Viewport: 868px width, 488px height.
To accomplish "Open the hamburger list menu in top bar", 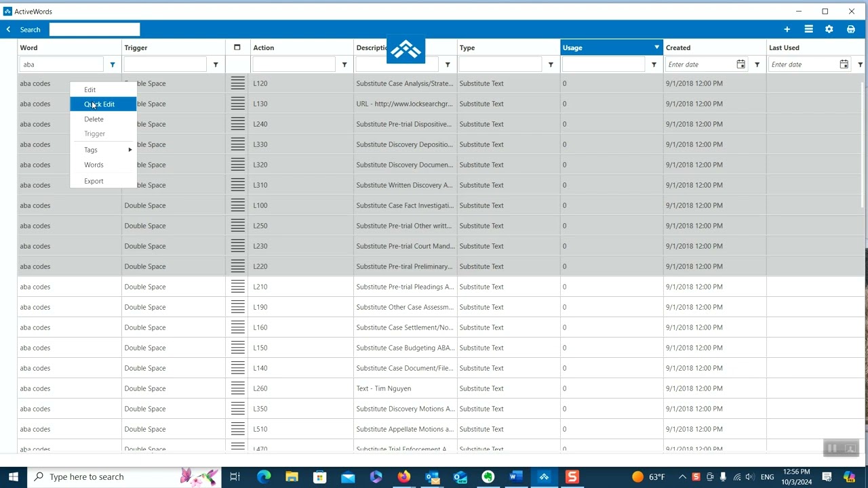I will [x=808, y=29].
